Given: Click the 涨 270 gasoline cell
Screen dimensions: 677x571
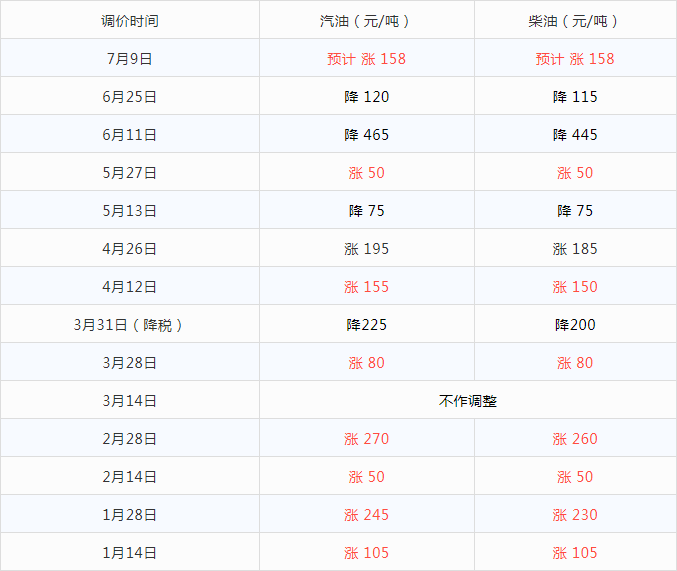Looking at the screenshot, I should (366, 439).
